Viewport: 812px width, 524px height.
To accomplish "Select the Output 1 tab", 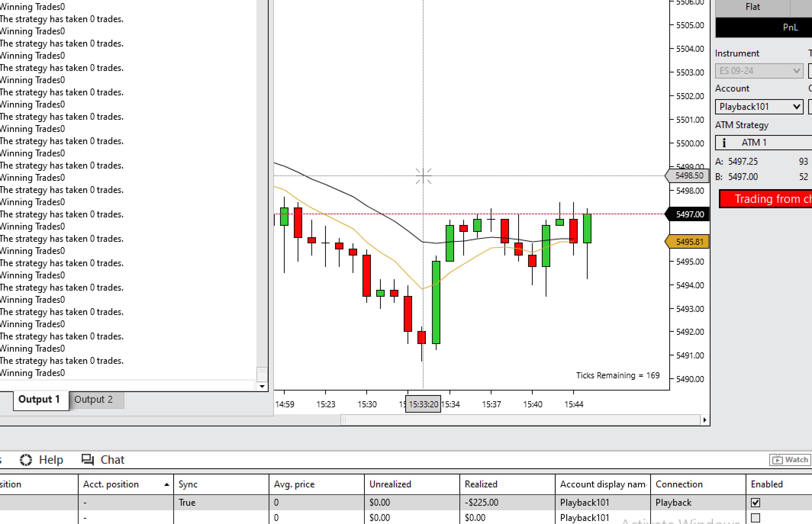I will tap(39, 400).
